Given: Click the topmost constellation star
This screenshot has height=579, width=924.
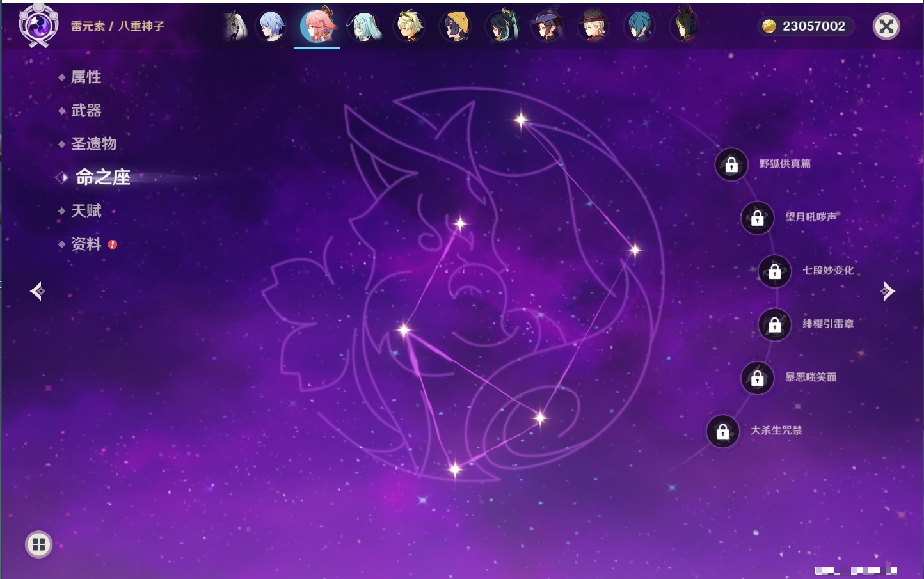Looking at the screenshot, I should [x=521, y=119].
